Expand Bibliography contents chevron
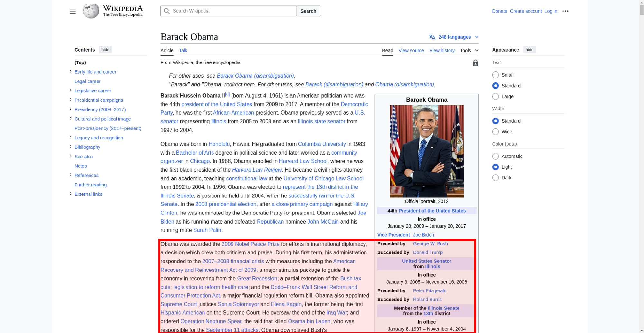 (x=70, y=147)
